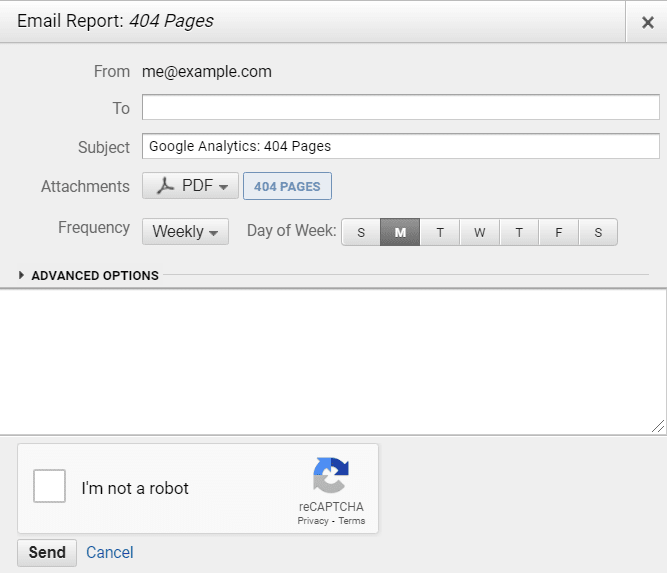
Task: Open the Weekly frequency dropdown
Action: coord(185,231)
